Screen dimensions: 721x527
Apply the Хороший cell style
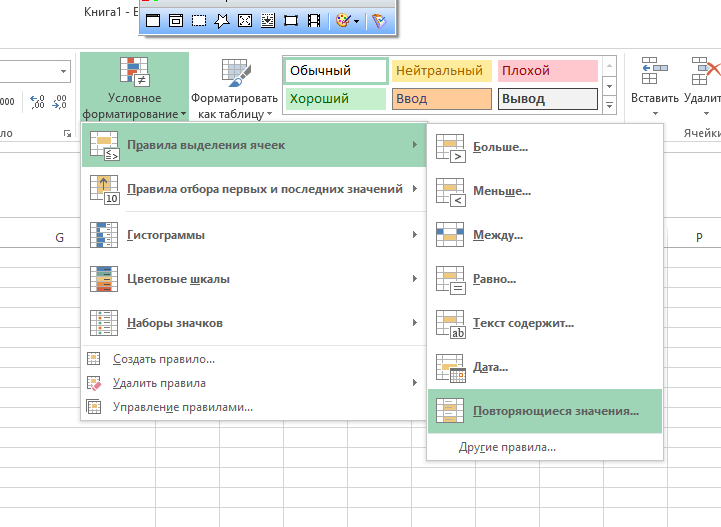pos(336,99)
